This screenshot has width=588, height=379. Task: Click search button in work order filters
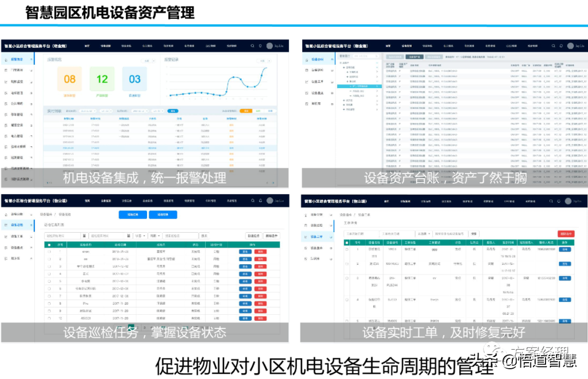coord(474,233)
